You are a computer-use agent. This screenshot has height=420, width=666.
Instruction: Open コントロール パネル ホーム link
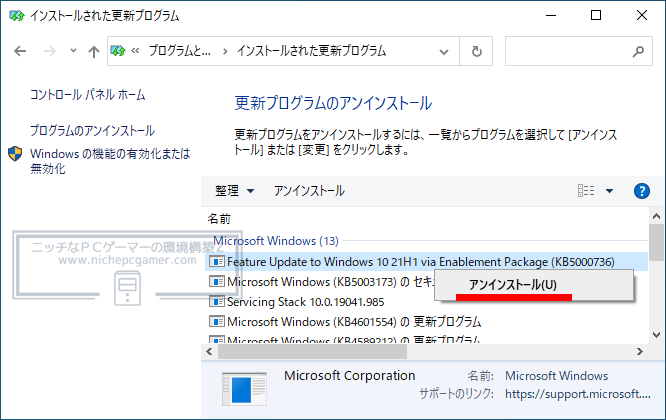pyautogui.click(x=87, y=95)
